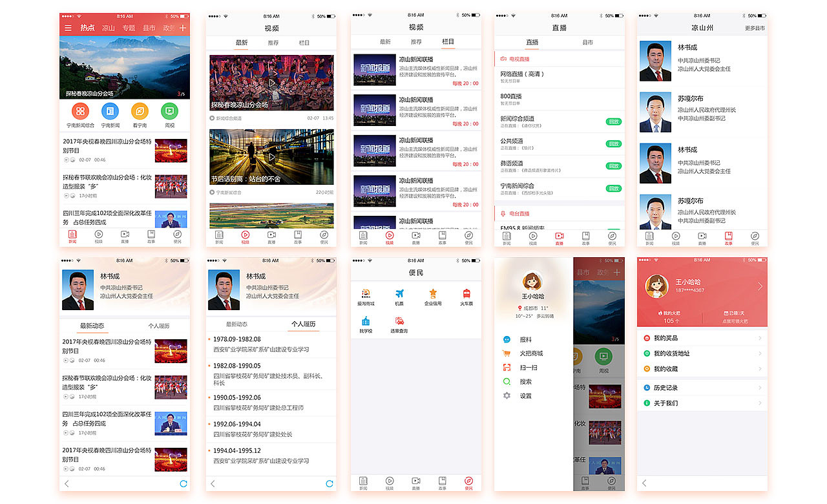Image resolution: width=827 pixels, height=504 pixels.
Task: Open 火把商城 shopping cart icon in sidebar
Action: point(506,353)
